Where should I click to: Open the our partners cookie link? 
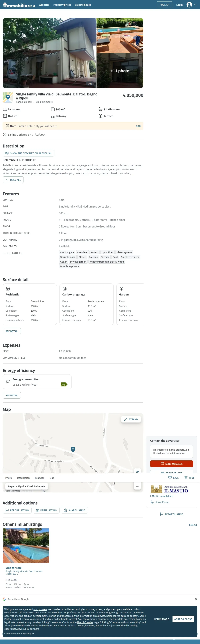(x=40, y=609)
